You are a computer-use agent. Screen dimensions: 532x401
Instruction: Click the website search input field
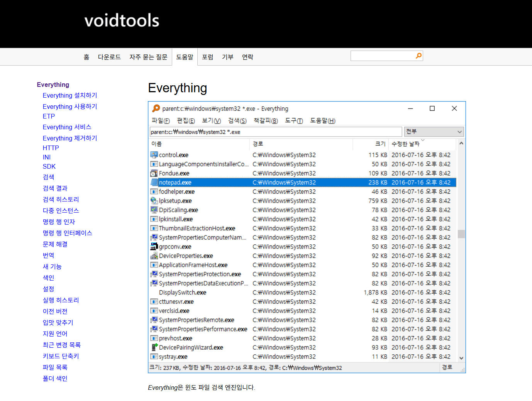click(383, 56)
